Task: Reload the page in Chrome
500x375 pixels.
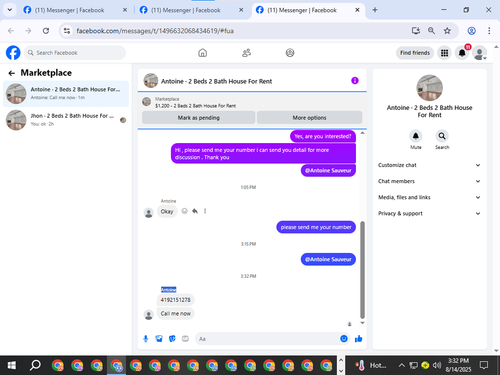Action: pos(46,31)
